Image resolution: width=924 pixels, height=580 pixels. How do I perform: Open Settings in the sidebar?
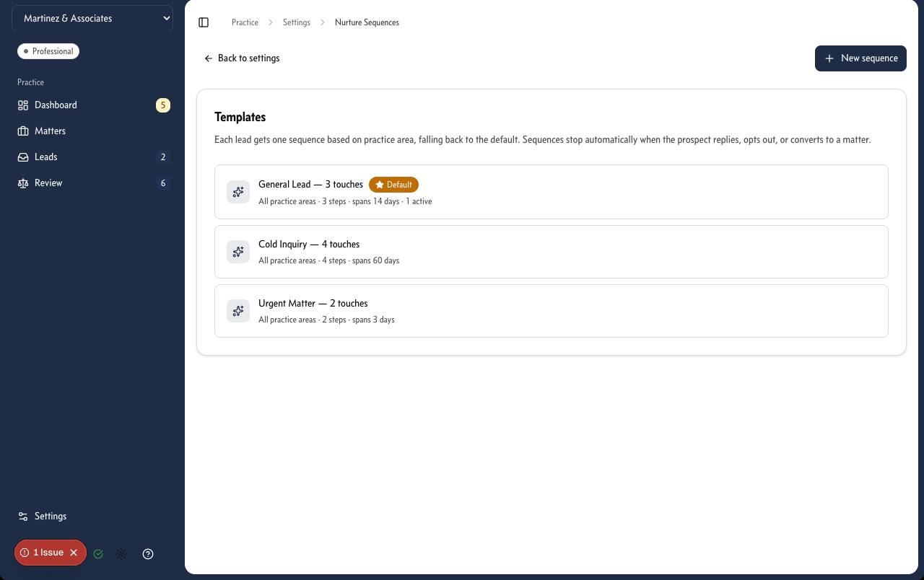(x=92, y=517)
